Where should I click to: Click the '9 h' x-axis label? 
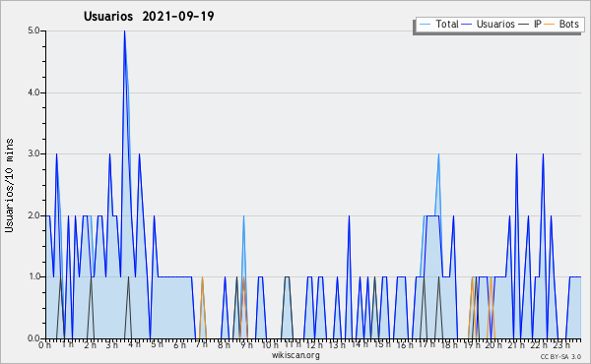coord(246,345)
